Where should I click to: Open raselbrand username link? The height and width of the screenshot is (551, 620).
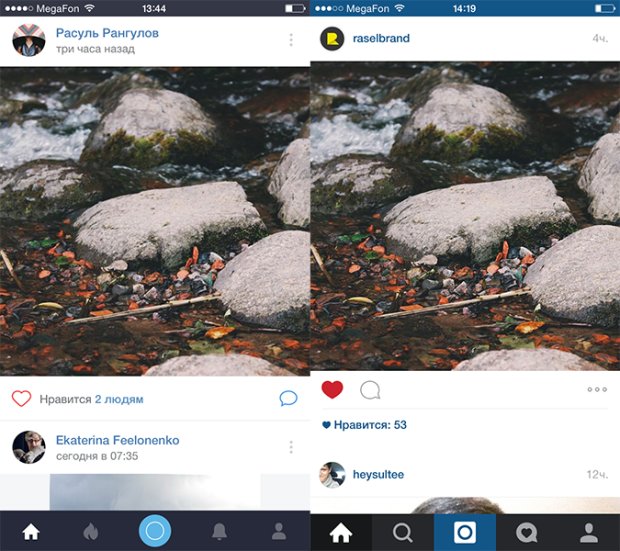[381, 38]
